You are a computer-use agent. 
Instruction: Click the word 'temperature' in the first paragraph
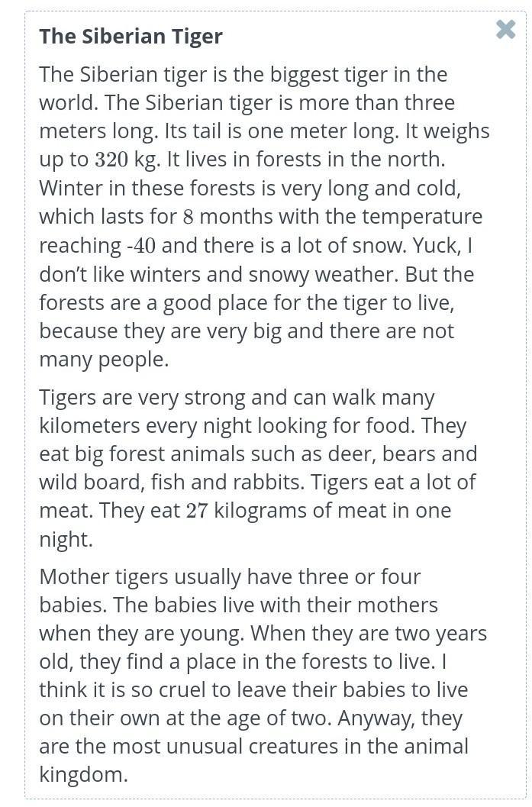coord(422,217)
